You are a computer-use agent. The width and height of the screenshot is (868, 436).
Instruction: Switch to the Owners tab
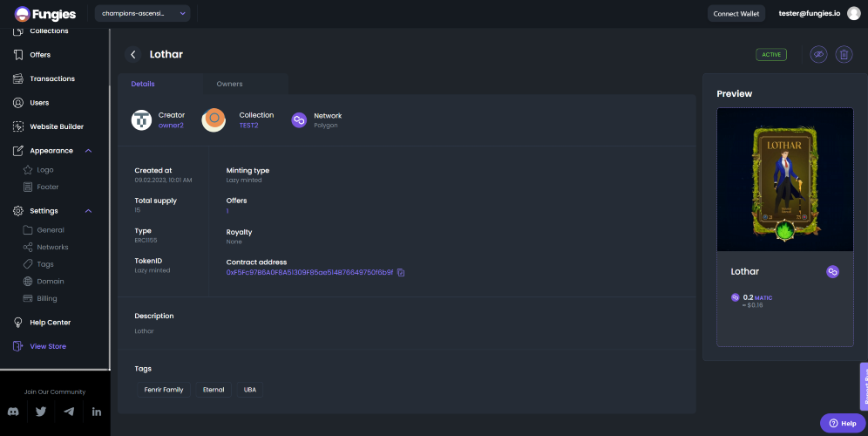(230, 84)
